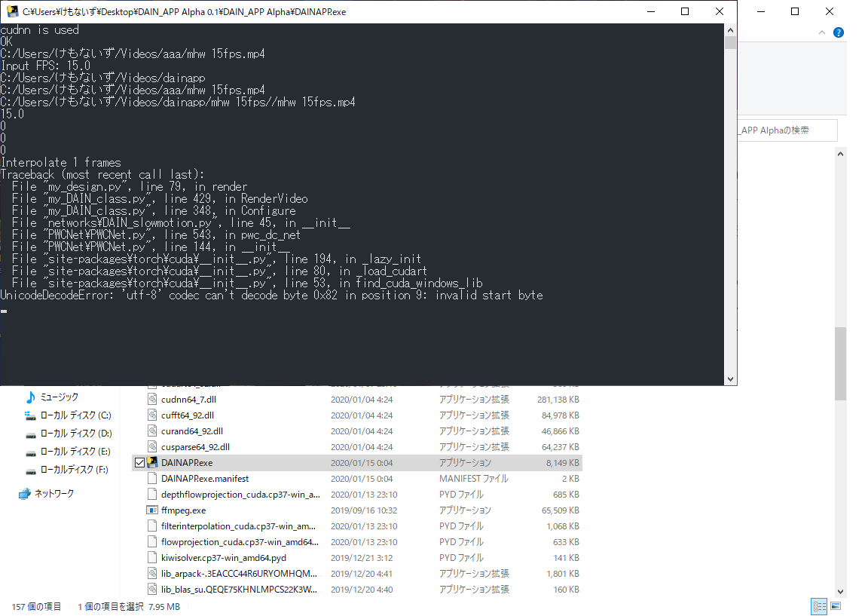
Task: Click the DAINAPP console window title icon
Action: pos(12,11)
